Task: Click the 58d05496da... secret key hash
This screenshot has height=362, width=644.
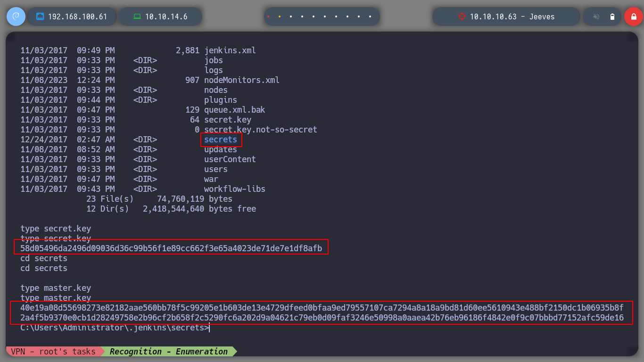Action: [171, 248]
